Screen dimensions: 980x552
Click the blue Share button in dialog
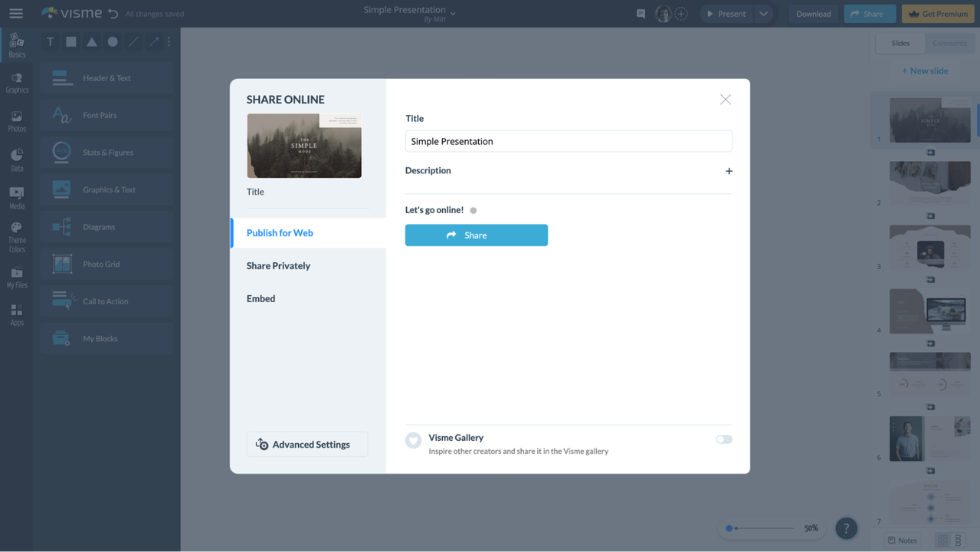tap(476, 235)
